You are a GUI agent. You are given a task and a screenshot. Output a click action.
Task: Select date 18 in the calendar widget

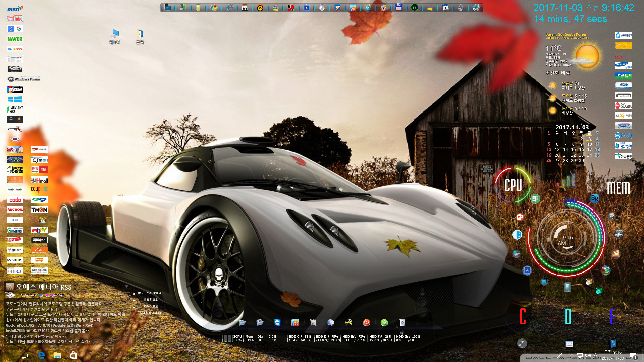click(597, 149)
